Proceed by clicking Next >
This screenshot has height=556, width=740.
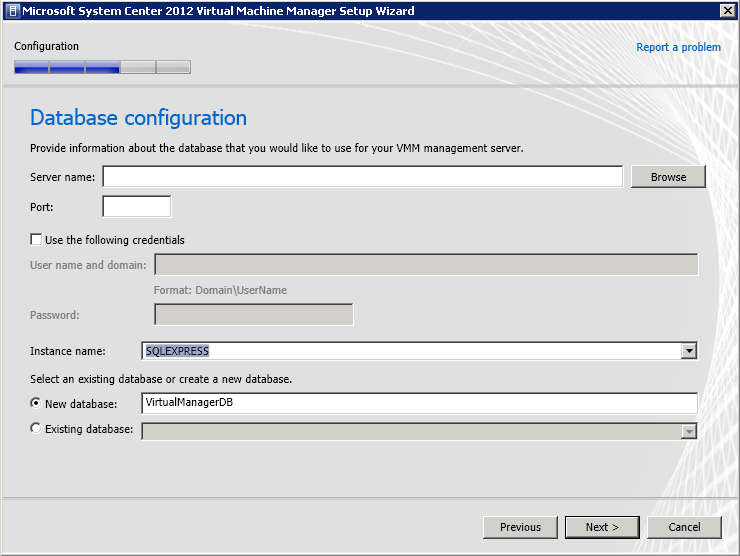coord(602,527)
